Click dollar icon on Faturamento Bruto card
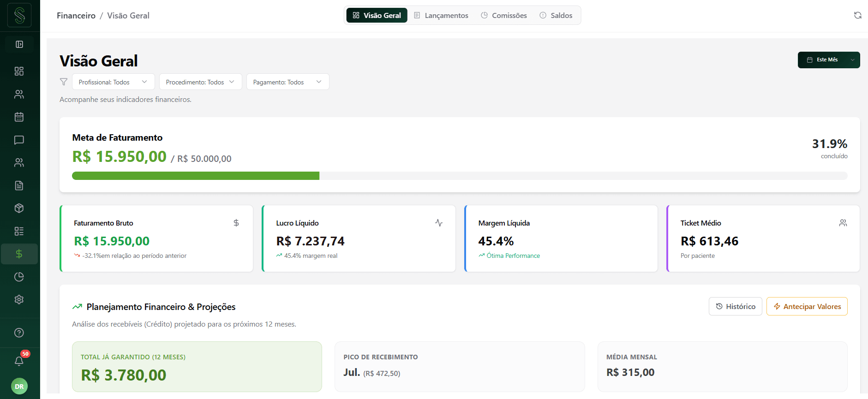This screenshot has height=399, width=868. click(x=236, y=223)
